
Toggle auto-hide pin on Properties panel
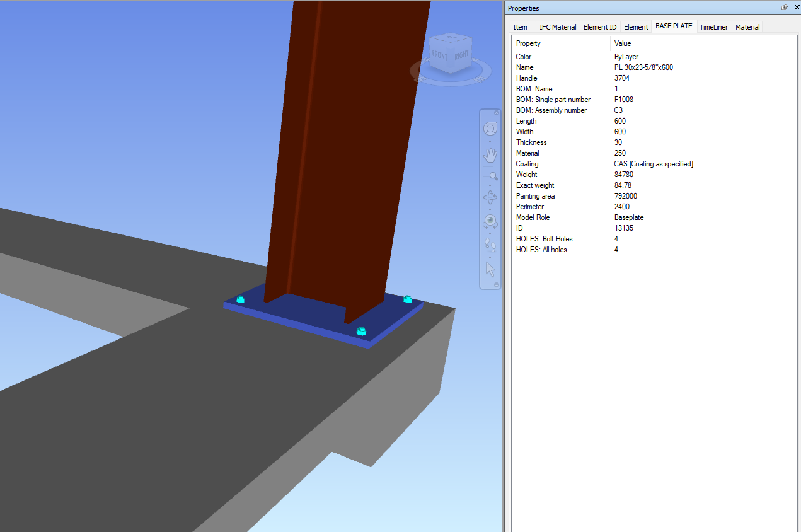(784, 8)
